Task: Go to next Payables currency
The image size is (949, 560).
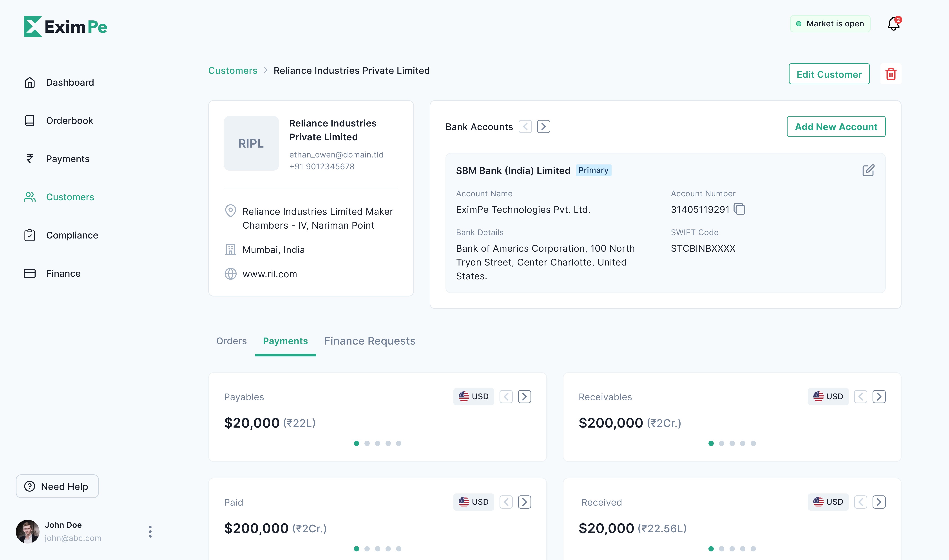Action: pyautogui.click(x=524, y=396)
